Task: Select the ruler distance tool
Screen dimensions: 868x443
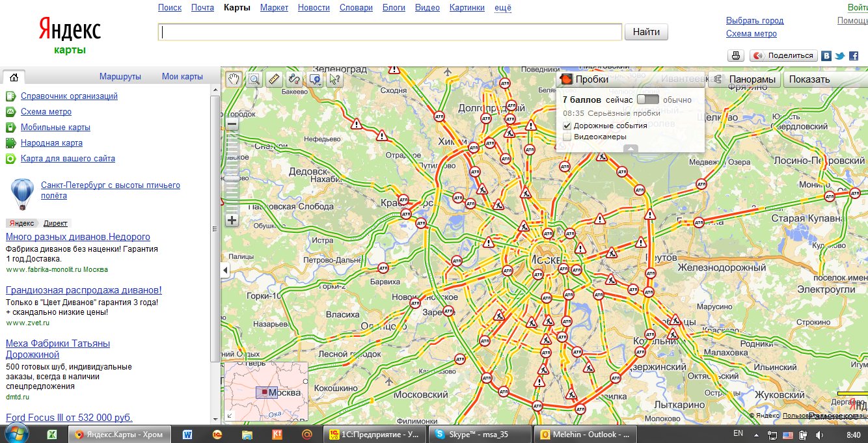Action: 274,79
